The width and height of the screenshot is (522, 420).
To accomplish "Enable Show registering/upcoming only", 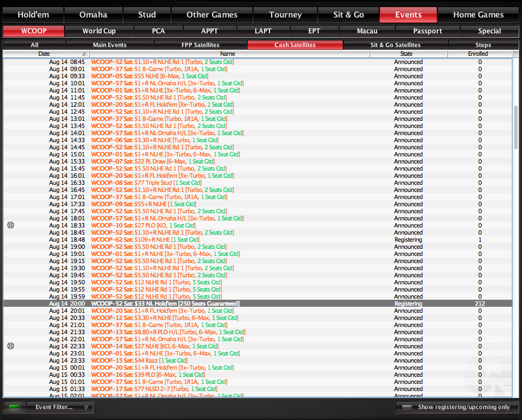I will tap(457, 407).
